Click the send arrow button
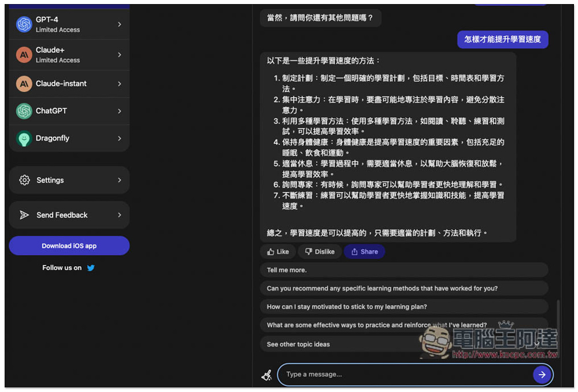578x392 pixels. click(x=542, y=375)
